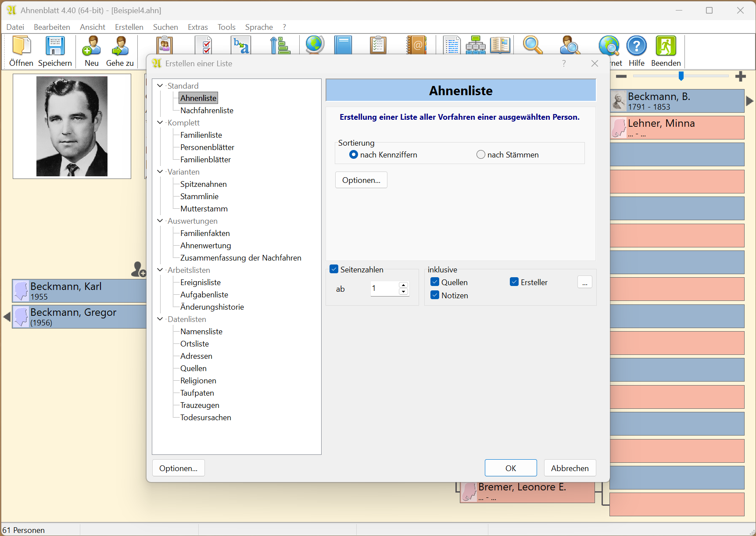Click the Abbrechen button

click(x=570, y=468)
